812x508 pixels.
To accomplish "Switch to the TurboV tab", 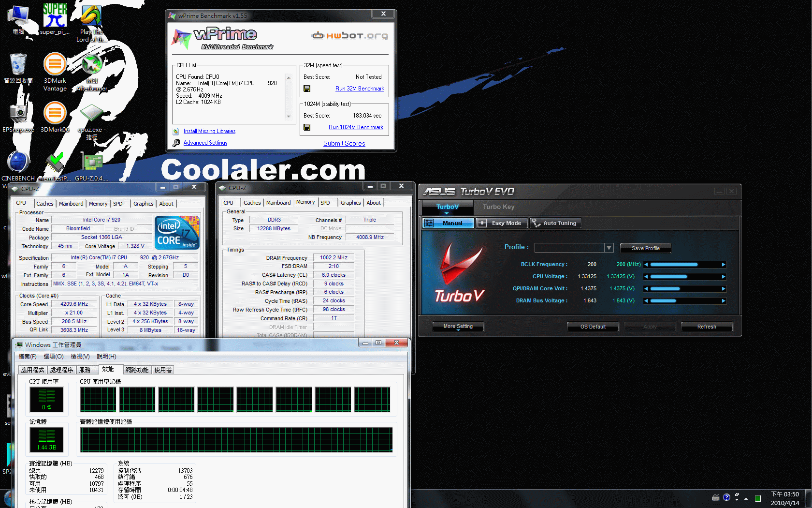I will click(447, 207).
